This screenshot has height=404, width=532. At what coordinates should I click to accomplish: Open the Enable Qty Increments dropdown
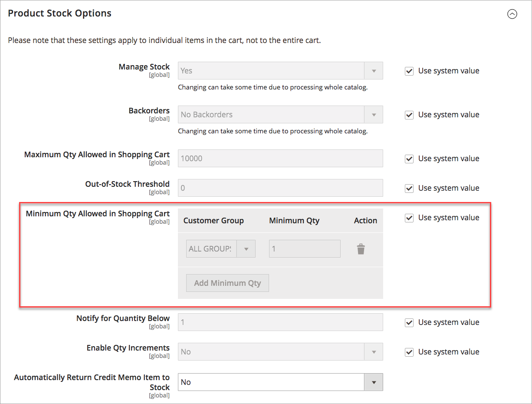coord(374,351)
